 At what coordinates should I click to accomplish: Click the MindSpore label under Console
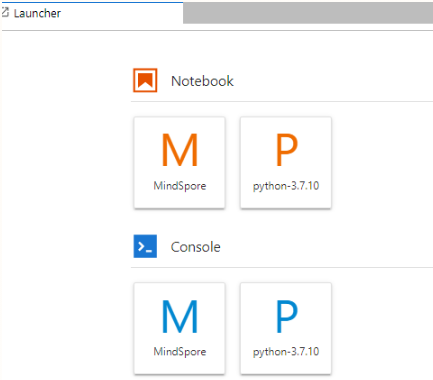(x=180, y=352)
